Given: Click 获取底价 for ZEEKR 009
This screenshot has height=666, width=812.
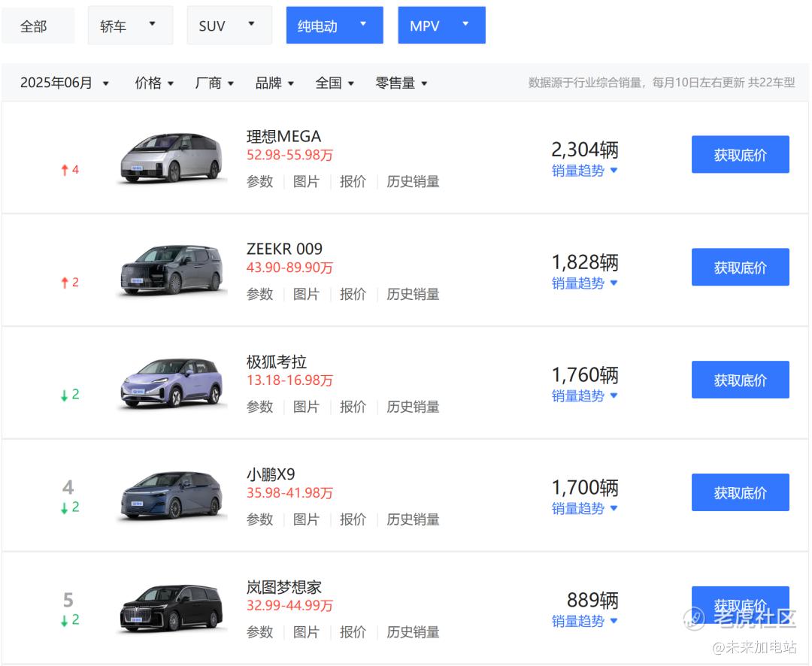Looking at the screenshot, I should point(740,267).
